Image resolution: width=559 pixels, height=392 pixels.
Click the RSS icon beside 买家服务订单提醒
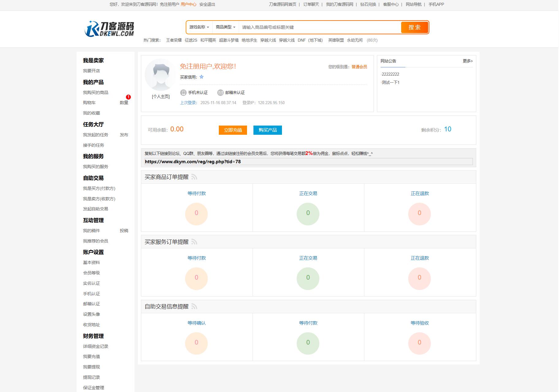pos(194,242)
